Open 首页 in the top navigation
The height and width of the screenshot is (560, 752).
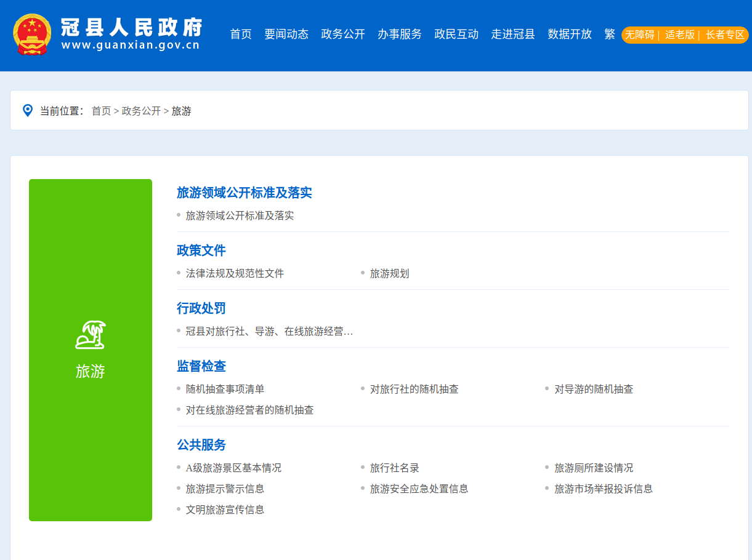tap(241, 34)
